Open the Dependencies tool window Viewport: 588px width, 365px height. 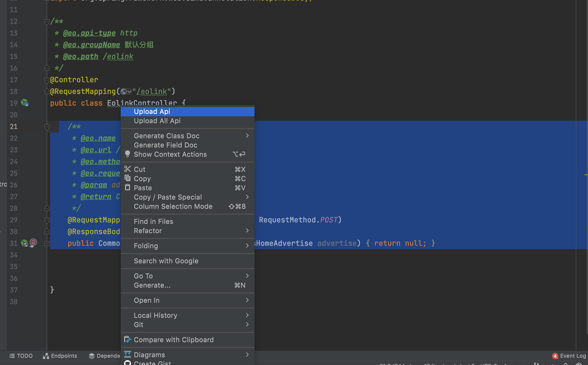pos(104,356)
